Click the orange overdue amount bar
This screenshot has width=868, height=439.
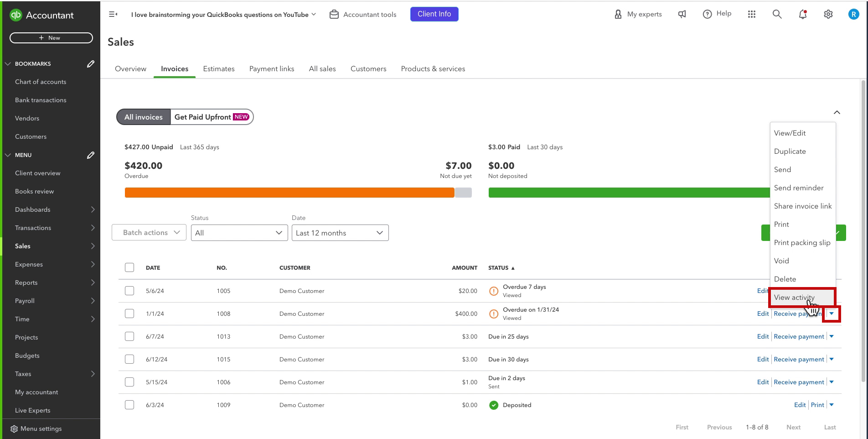289,193
